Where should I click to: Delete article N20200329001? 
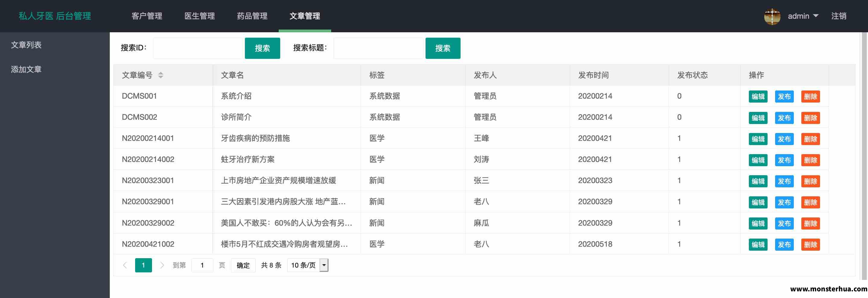[810, 202]
